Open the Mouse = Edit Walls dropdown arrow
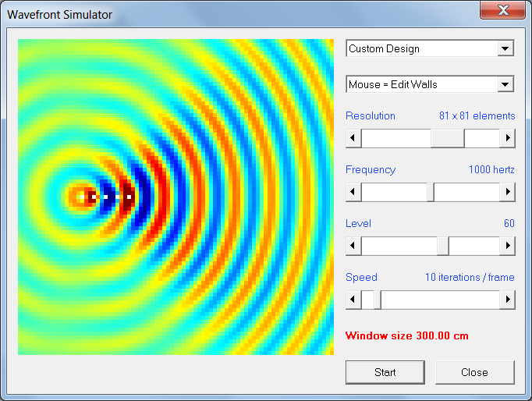 pyautogui.click(x=505, y=84)
